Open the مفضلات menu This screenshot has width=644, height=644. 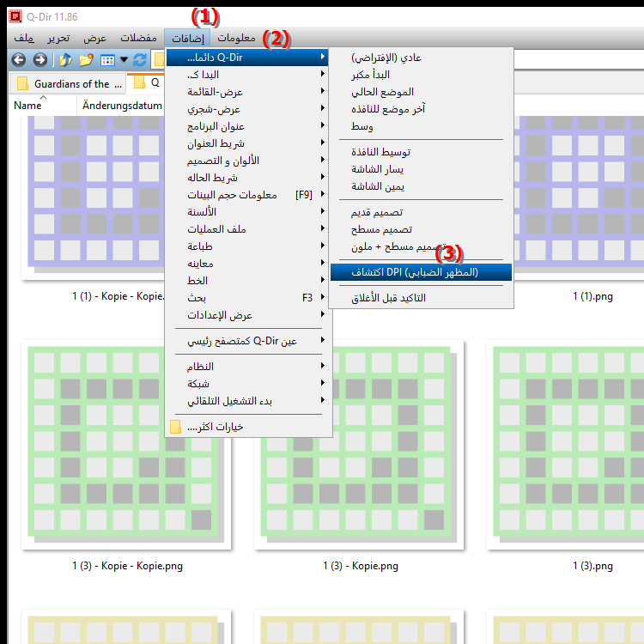pos(138,38)
